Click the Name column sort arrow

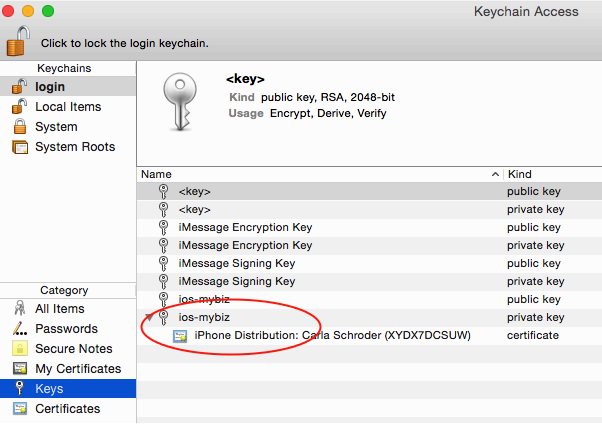pos(495,174)
